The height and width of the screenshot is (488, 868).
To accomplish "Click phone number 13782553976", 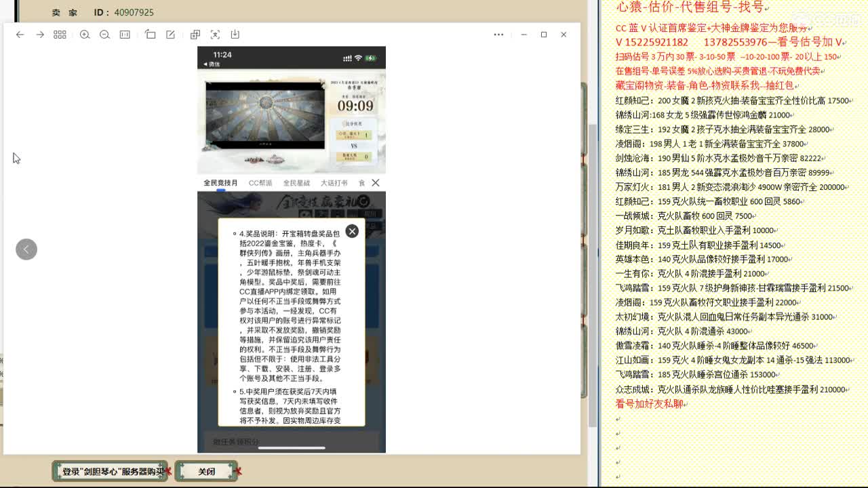I will coord(736,42).
